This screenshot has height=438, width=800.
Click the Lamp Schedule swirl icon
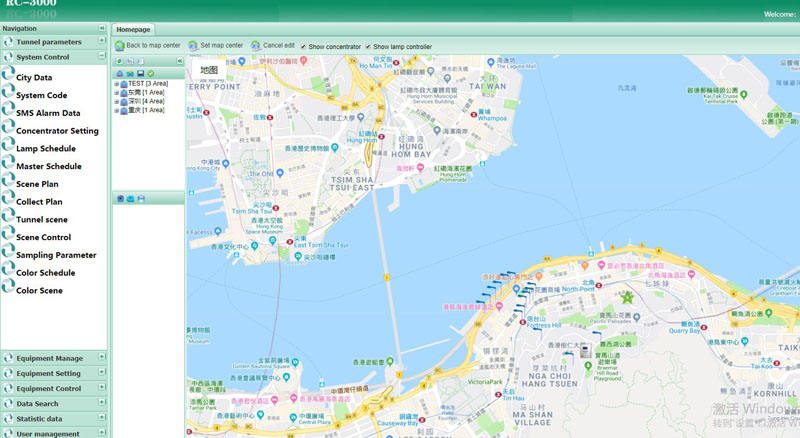point(8,148)
